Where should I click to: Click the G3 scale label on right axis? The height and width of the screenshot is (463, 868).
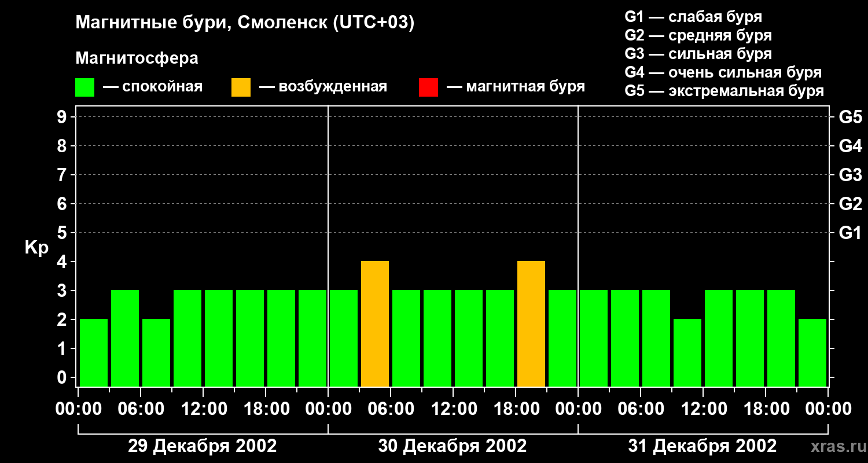coord(851,175)
